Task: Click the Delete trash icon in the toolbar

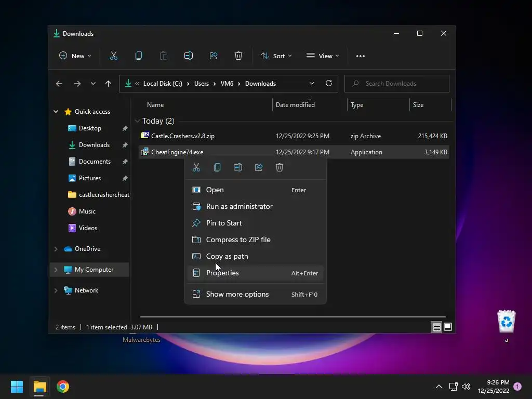Action: click(x=238, y=56)
